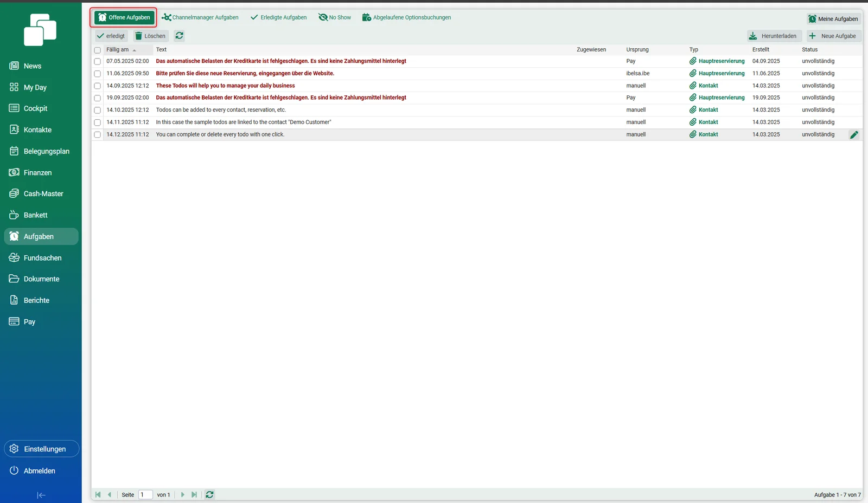Go to the next page of tasks
This screenshot has height=503, width=868.
(x=183, y=494)
